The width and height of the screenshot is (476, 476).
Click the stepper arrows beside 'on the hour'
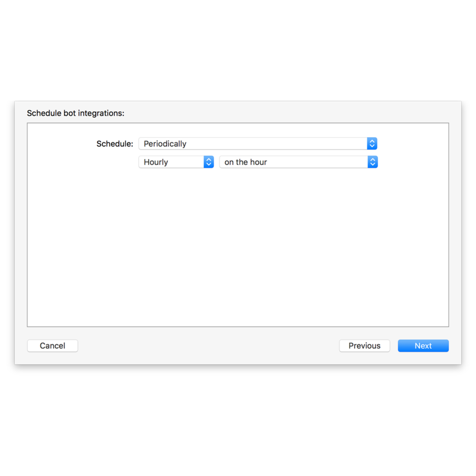click(x=373, y=162)
